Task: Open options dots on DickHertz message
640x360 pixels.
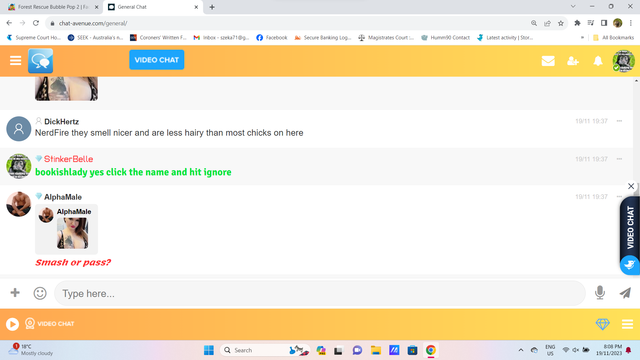Action: point(619,121)
